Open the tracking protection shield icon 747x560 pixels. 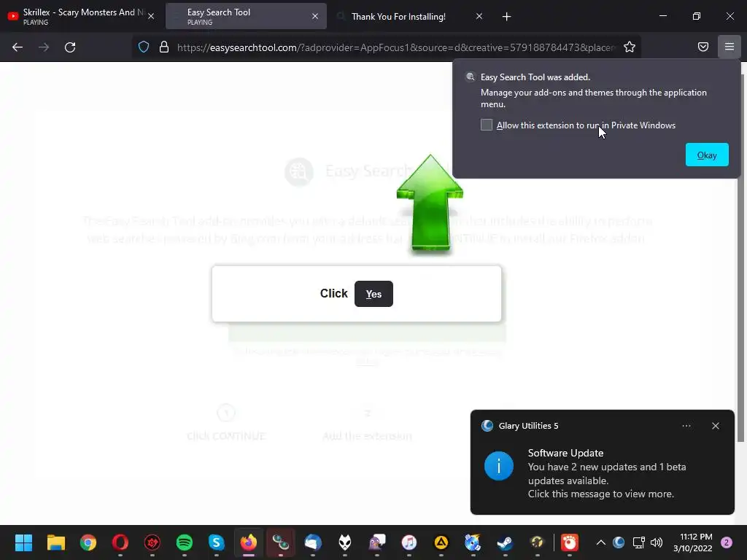pyautogui.click(x=144, y=47)
